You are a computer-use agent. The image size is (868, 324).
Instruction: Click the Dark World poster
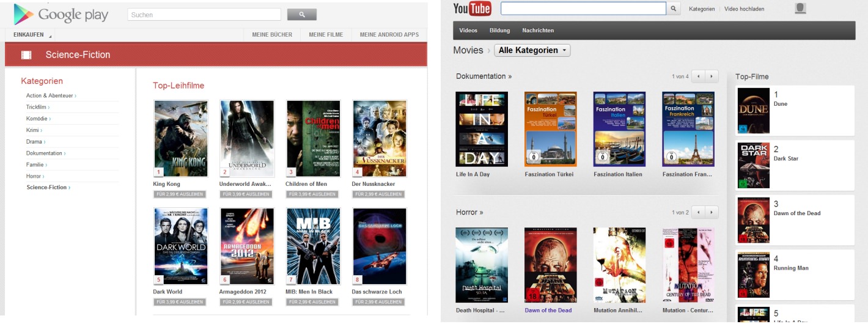[x=180, y=246]
